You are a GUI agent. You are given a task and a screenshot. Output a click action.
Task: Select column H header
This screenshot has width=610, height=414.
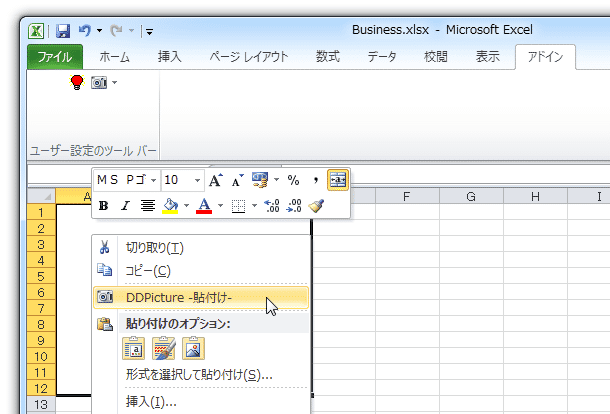point(535,196)
